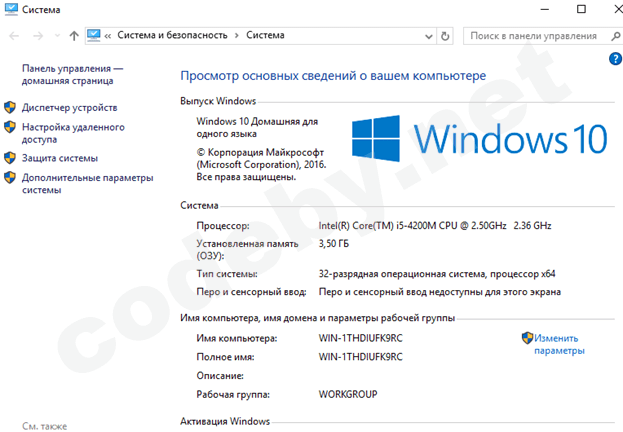623x432 pixels.
Task: Click shield icon beside Дополнительные параметры системы
Action: click(10, 177)
